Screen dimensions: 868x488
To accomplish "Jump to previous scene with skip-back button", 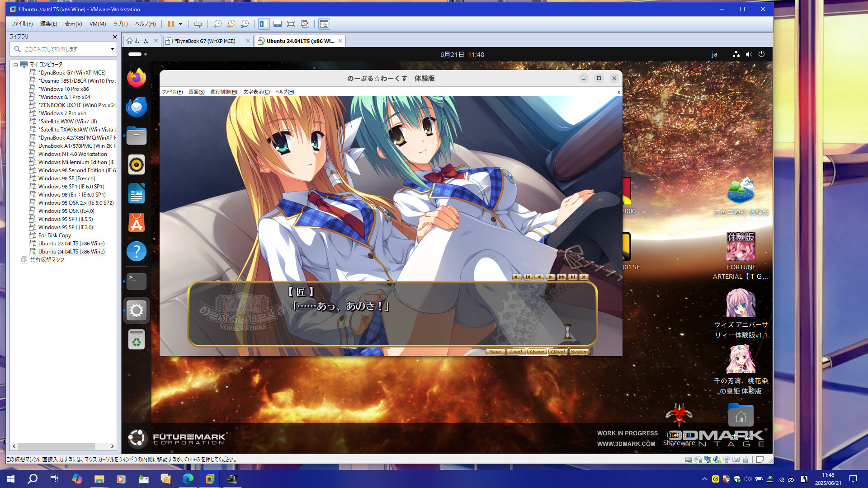I will (528, 277).
